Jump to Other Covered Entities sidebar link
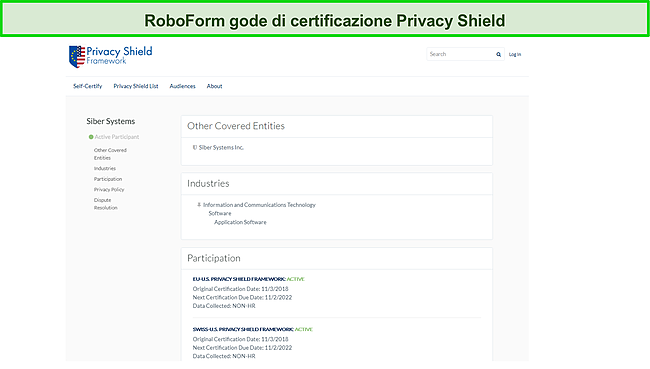Viewport: 650px width, 369px height. tap(110, 154)
